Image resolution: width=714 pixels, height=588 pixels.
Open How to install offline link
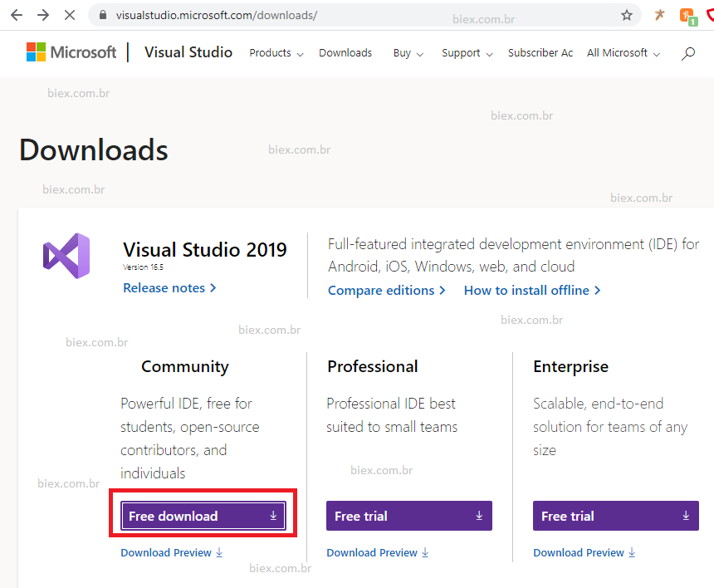[x=532, y=290]
